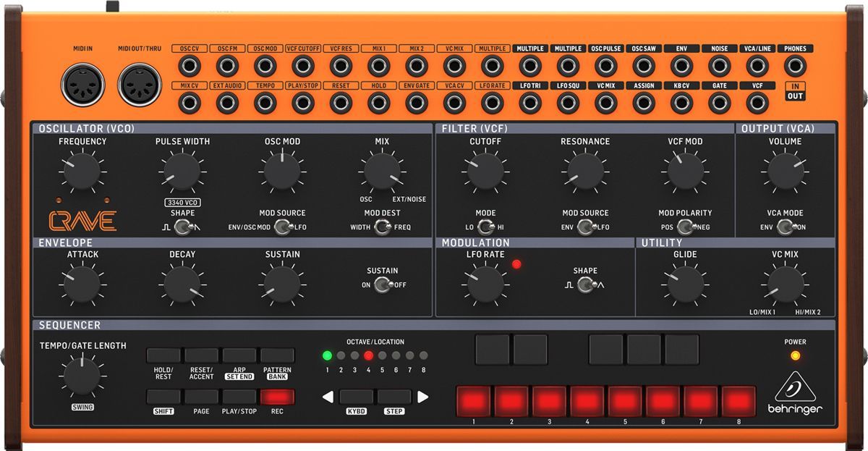Click the VCA/LINE output jack
Image resolution: width=868 pixels, height=451 pixels.
point(757,67)
